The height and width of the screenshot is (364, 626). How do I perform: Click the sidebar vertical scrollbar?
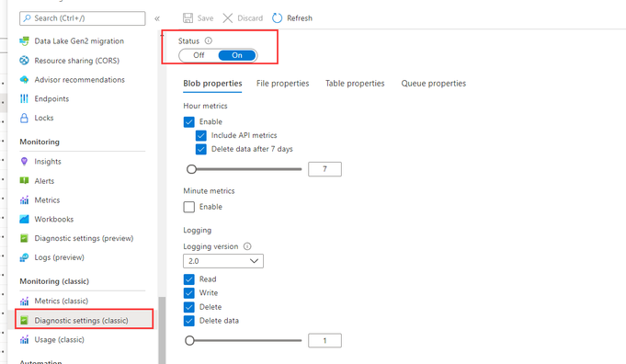(x=162, y=330)
